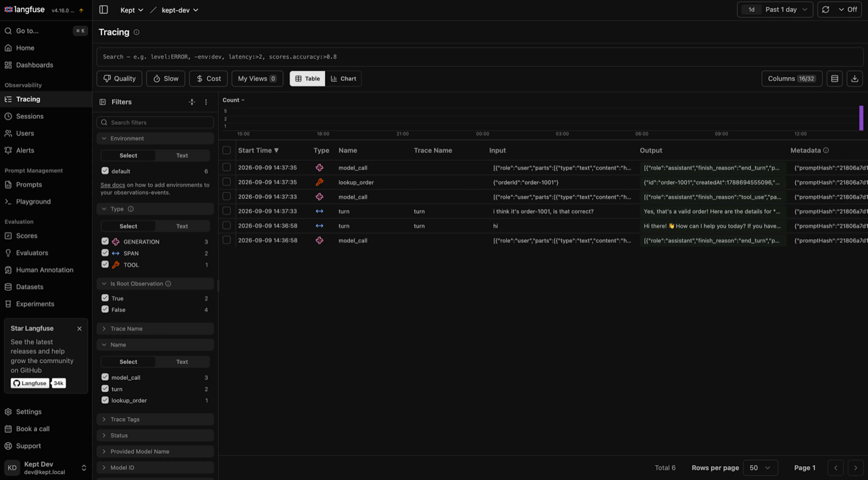
Task: Expand the Trace Name filter section
Action: 155,329
